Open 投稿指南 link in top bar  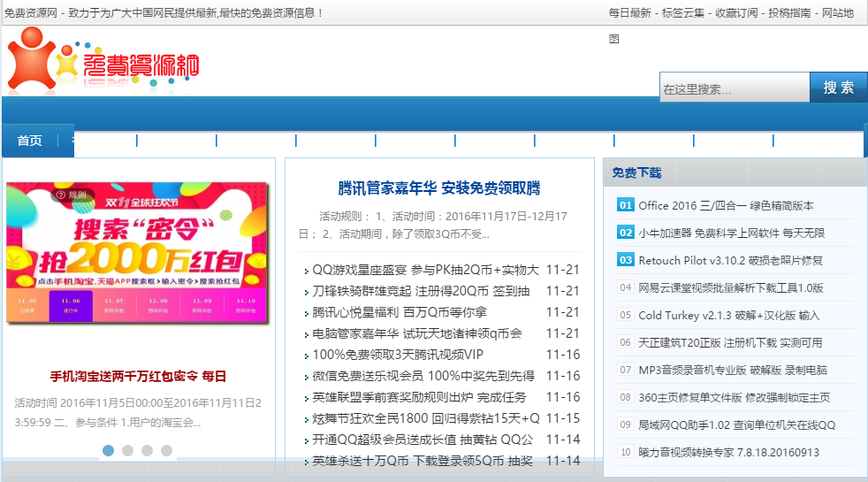[x=788, y=12]
